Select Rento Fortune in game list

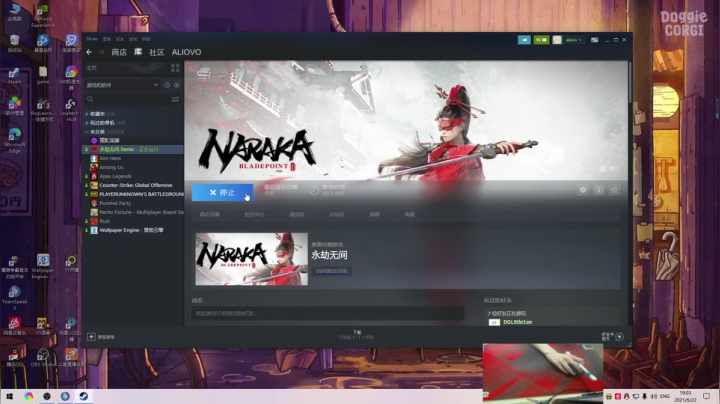click(133, 212)
